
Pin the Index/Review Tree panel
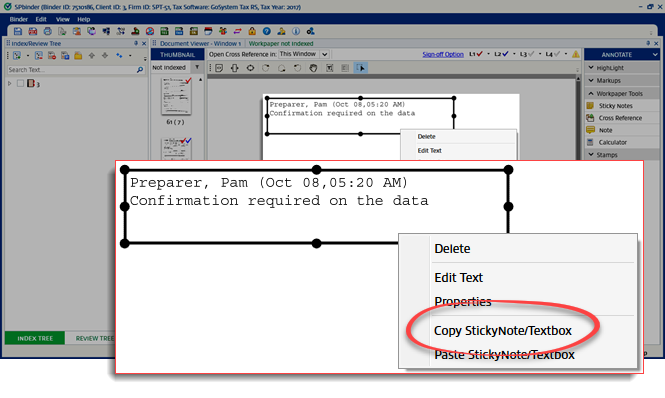click(x=136, y=43)
